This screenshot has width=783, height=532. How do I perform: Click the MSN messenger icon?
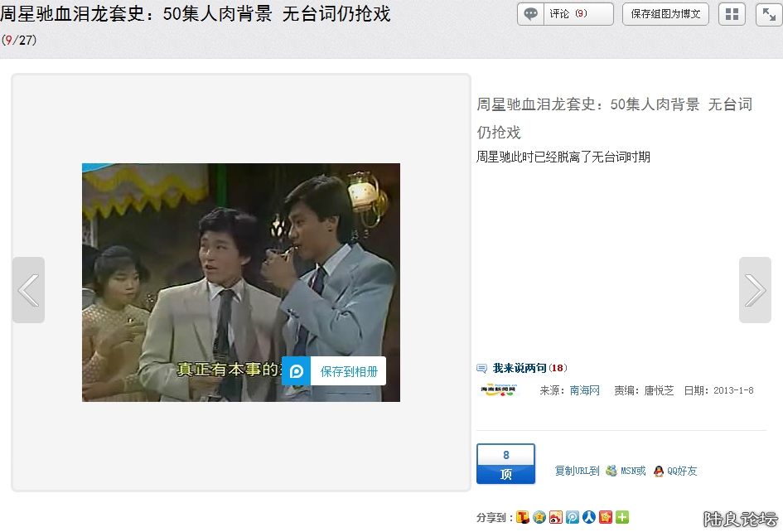611,471
